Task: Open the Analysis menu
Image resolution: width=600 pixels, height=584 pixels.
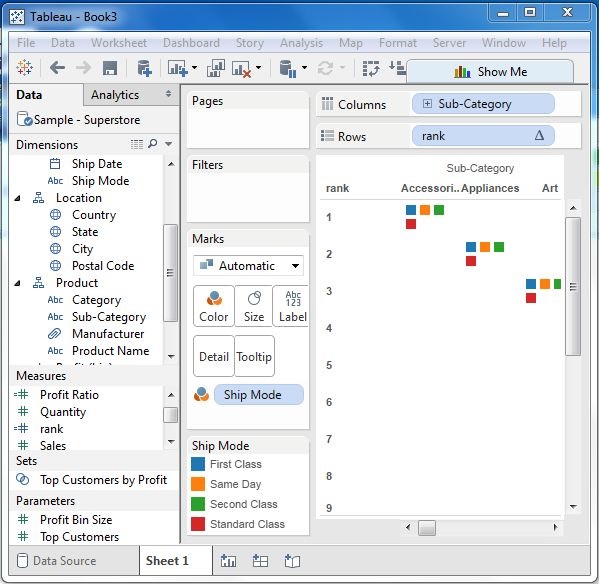Action: (x=301, y=43)
